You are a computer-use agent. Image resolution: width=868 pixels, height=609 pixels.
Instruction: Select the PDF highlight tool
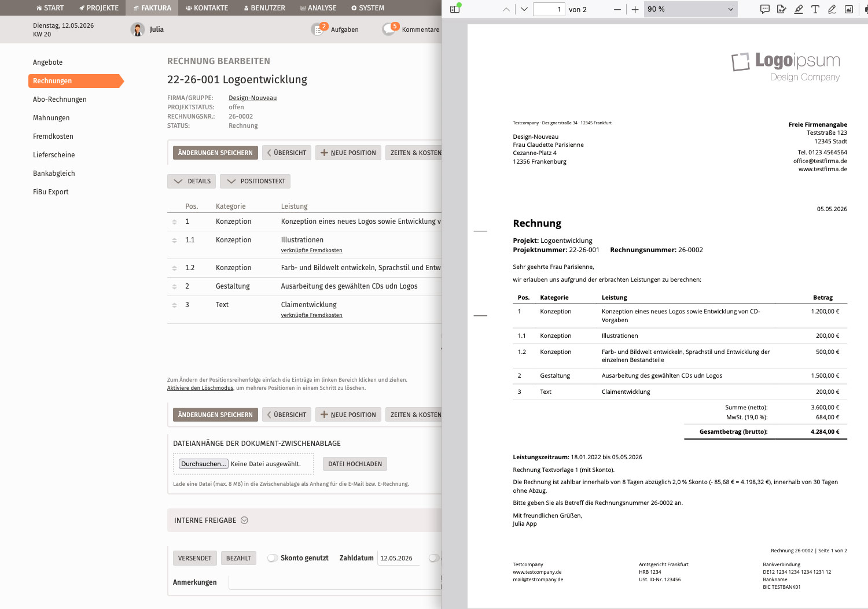coord(799,9)
